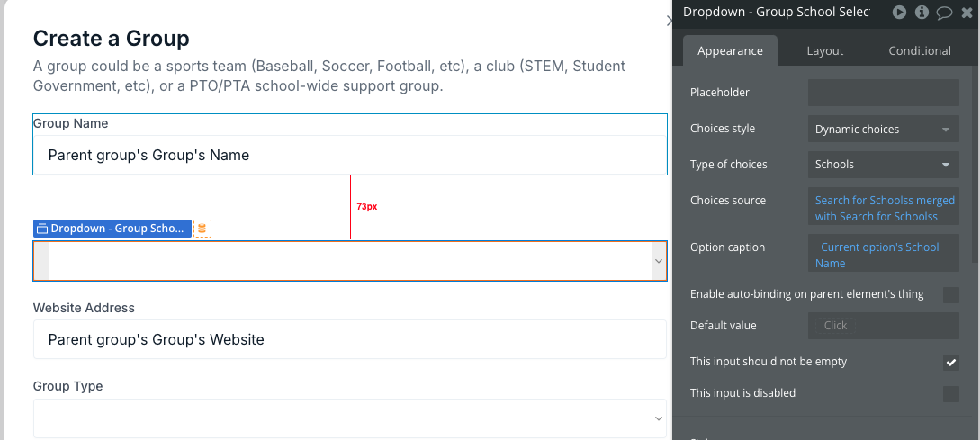This screenshot has width=980, height=440.
Task: Close the Dropdown property editor panel
Action: 967,13
